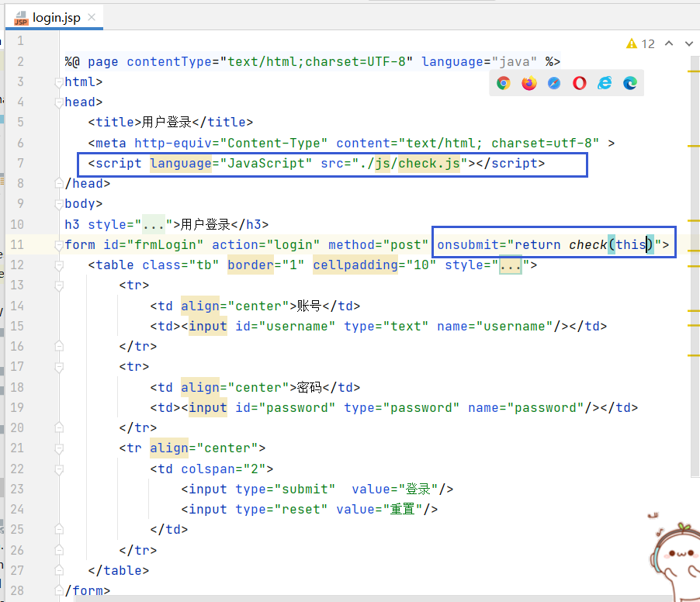The width and height of the screenshot is (700, 602).
Task: Click id="frmLogin" attribute value
Action: point(165,244)
